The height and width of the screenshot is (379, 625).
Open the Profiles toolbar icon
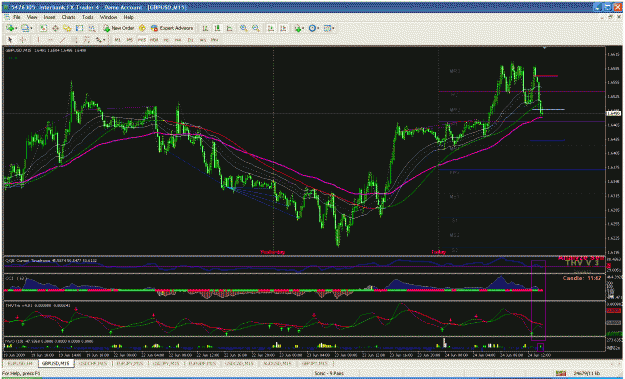[25, 28]
